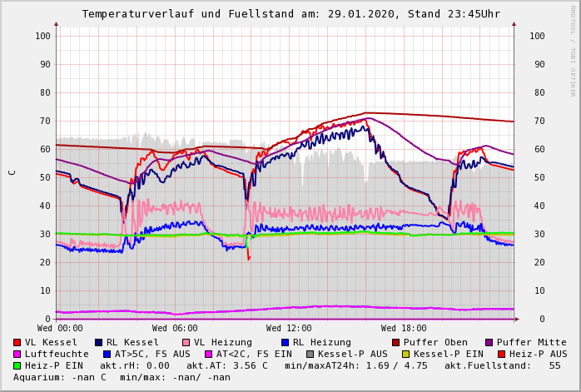Select the pink VL Heizung legend swatch
This screenshot has width=581, height=392.
pos(186,342)
